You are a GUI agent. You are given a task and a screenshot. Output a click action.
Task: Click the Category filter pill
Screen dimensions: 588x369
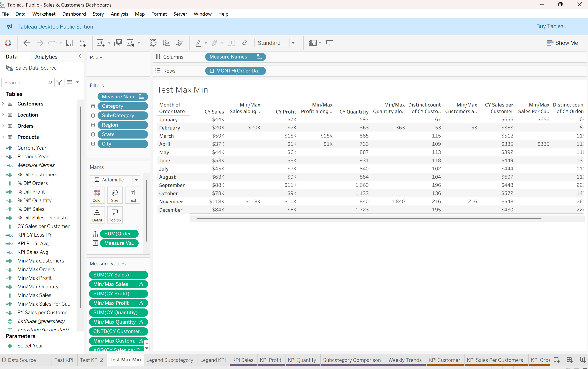pyautogui.click(x=123, y=106)
